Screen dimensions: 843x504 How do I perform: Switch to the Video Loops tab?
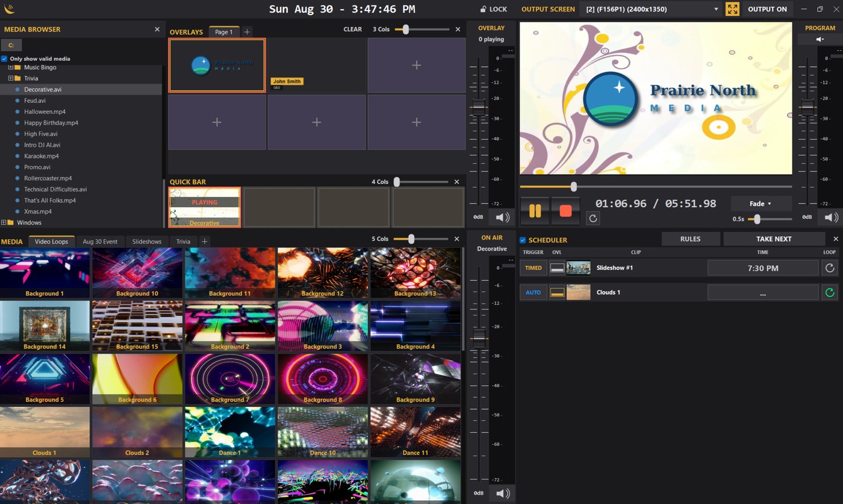pos(51,241)
